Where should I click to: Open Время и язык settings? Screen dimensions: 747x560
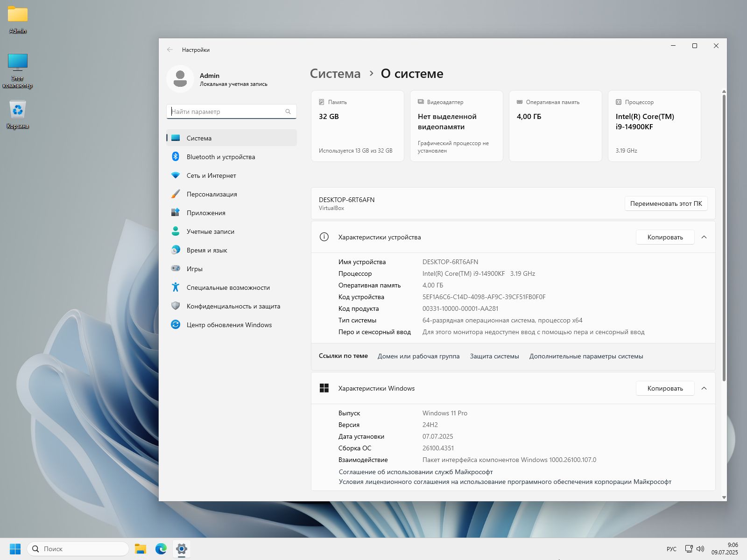[232, 250]
